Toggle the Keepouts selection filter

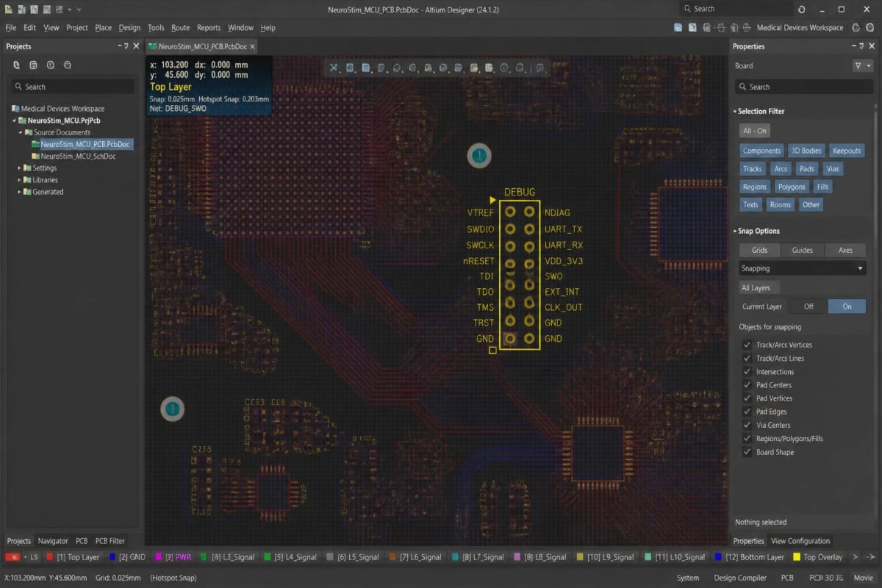[847, 151]
